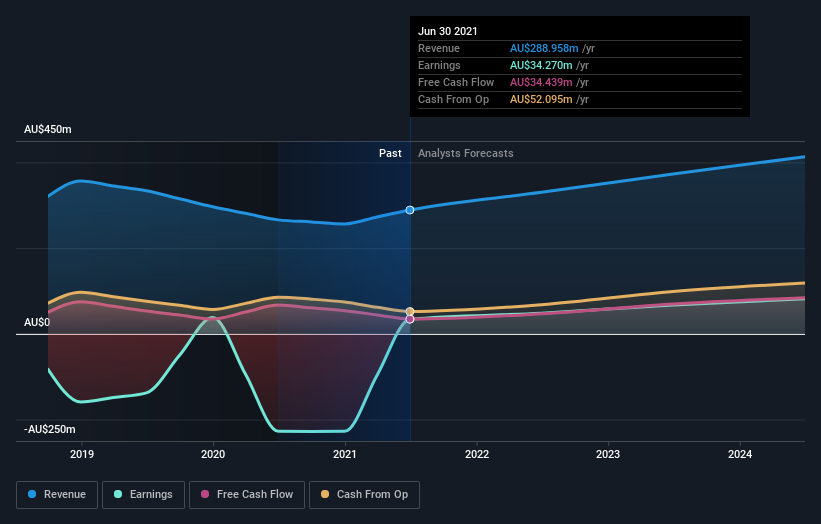The image size is (821, 524).
Task: Click the AU$0 y-axis label
Action: pos(37,322)
